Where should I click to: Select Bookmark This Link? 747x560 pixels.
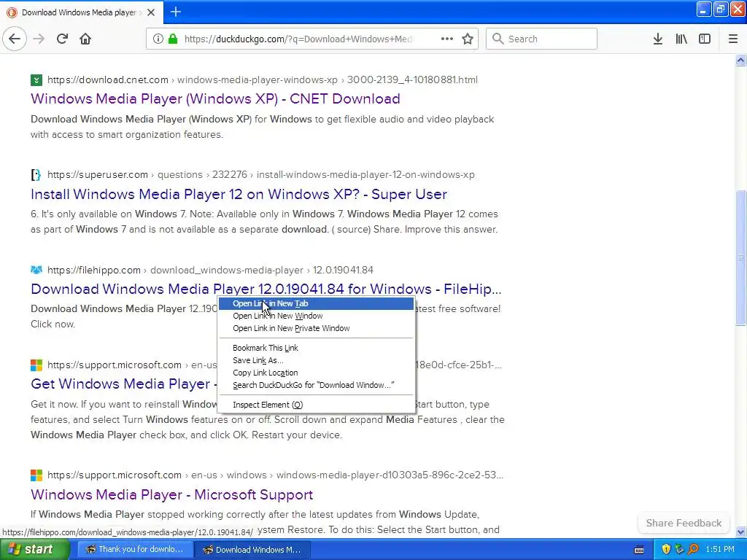coord(316,348)
